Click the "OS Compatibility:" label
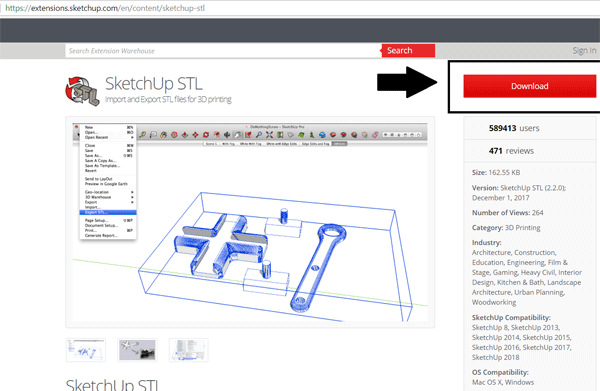Viewport: 600px width, 391px height. click(x=500, y=372)
